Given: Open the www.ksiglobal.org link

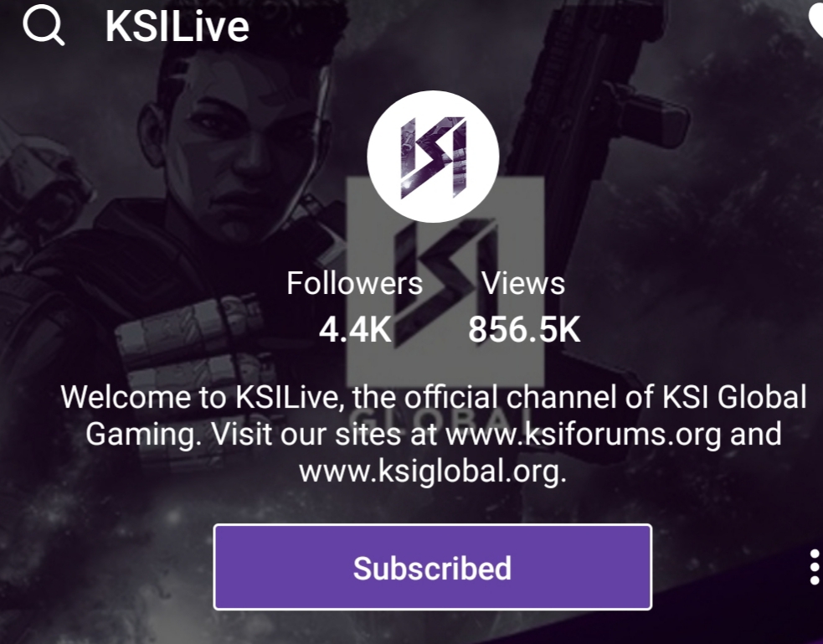Looking at the screenshot, I should click(433, 471).
